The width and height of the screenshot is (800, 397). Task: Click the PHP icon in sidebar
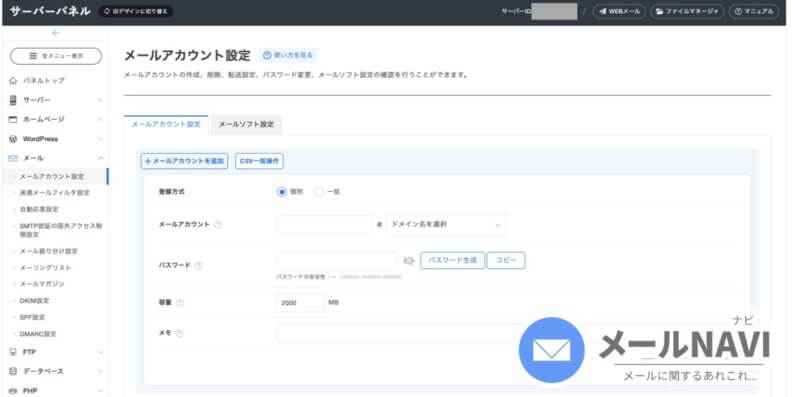(x=13, y=391)
